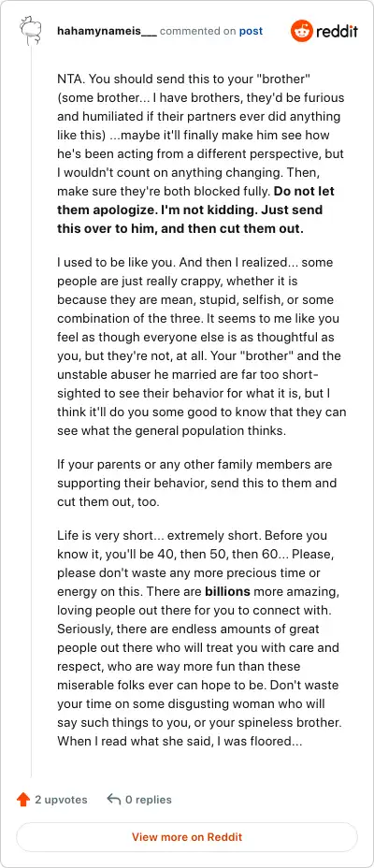Click the reply arrow icon
The height and width of the screenshot is (868, 374).
coord(113,800)
